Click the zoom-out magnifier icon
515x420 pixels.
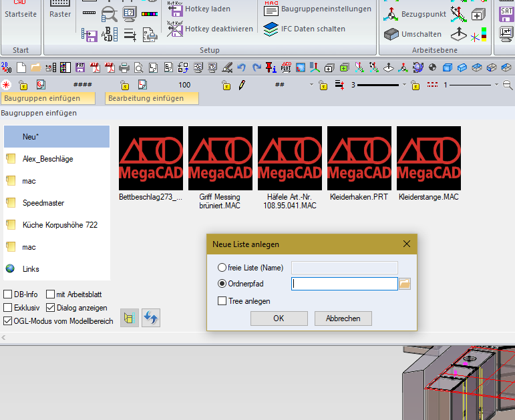coord(508,85)
